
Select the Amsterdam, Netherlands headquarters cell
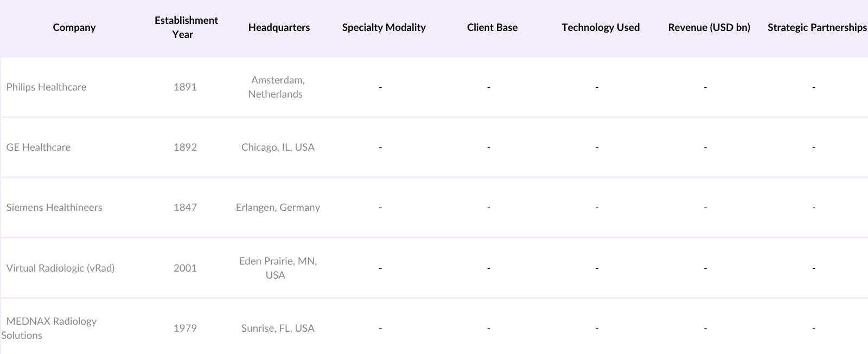277,87
